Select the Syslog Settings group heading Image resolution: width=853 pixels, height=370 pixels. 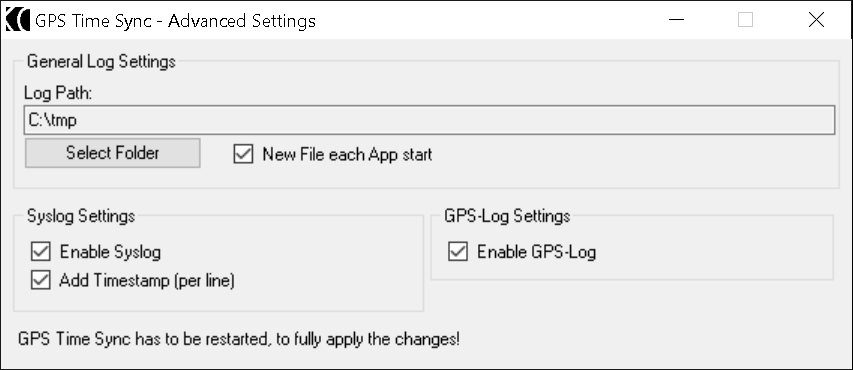pyautogui.click(x=81, y=216)
